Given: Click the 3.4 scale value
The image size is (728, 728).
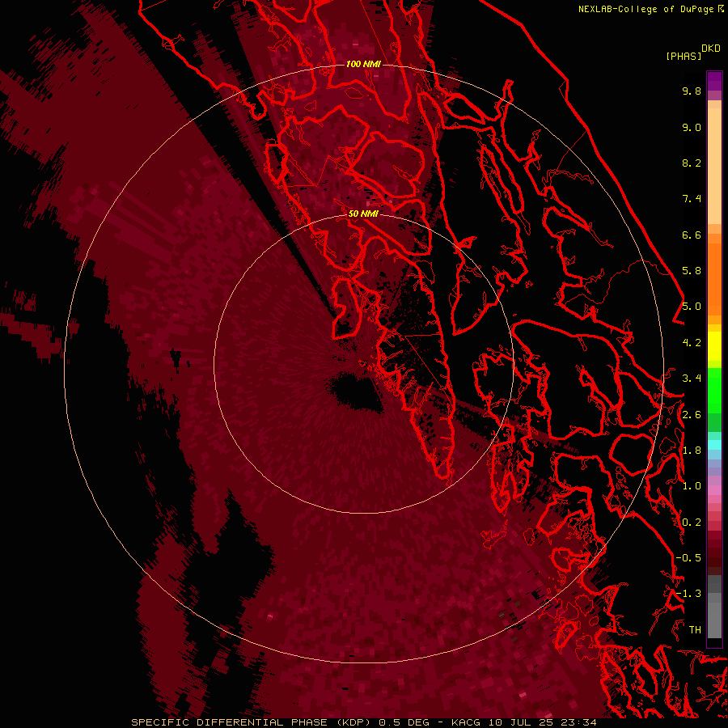Looking at the screenshot, I should coord(692,379).
